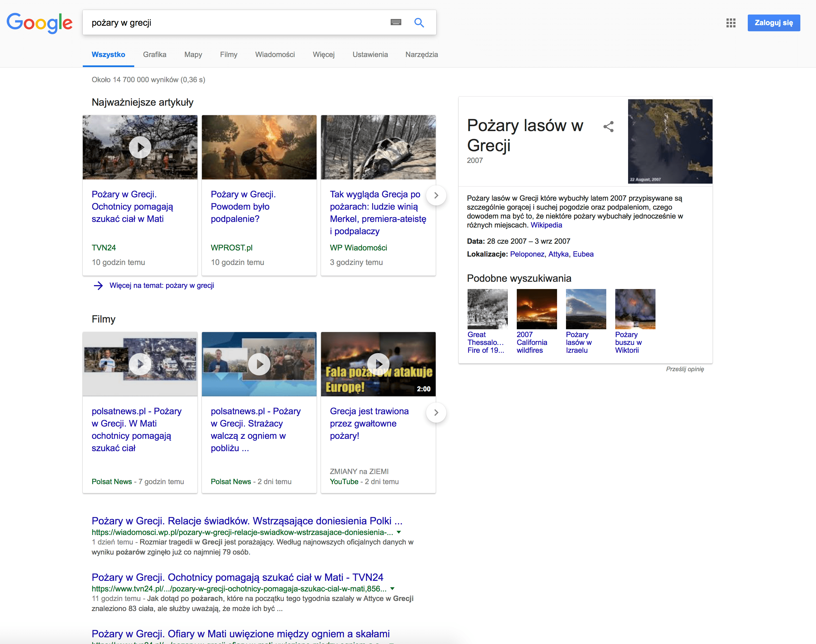Click the magnifying glass search icon
The height and width of the screenshot is (644, 816).
coord(419,23)
